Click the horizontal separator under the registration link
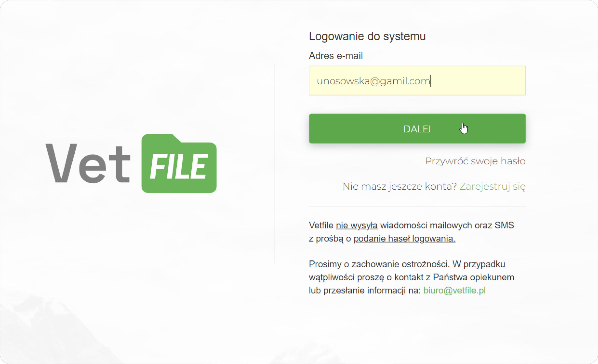Screen dimensions: 598x364 [417, 206]
